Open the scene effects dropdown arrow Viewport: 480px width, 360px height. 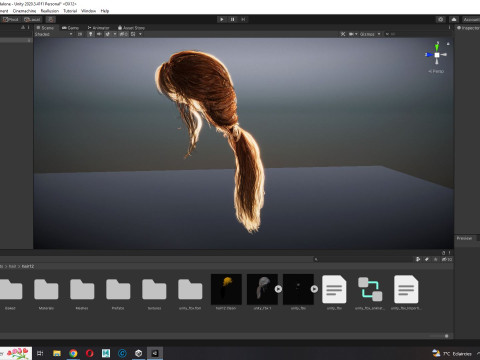click(115, 34)
